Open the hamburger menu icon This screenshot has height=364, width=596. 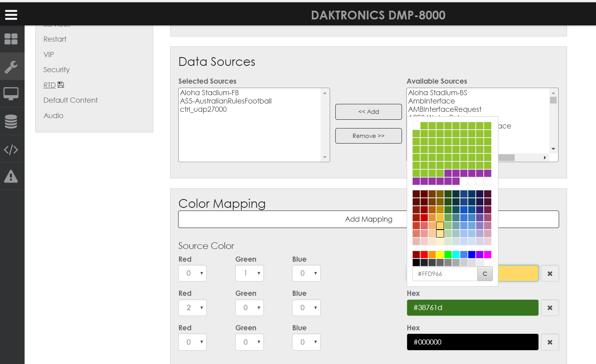point(11,15)
